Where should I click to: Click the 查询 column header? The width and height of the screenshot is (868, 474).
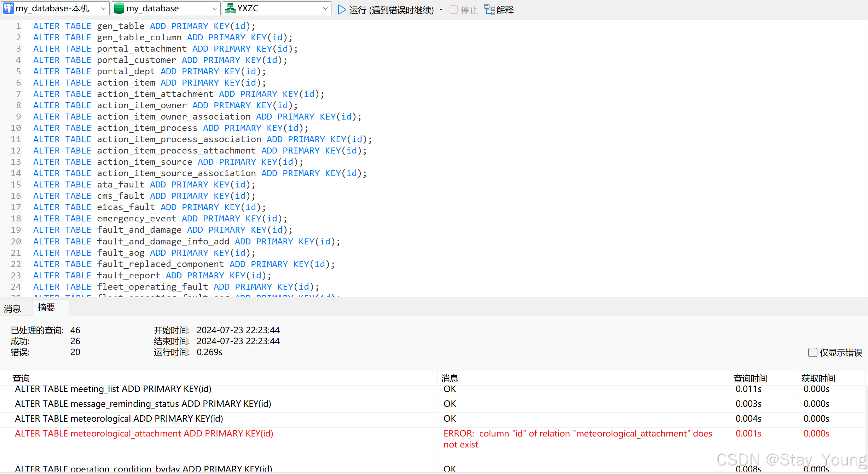click(x=21, y=378)
